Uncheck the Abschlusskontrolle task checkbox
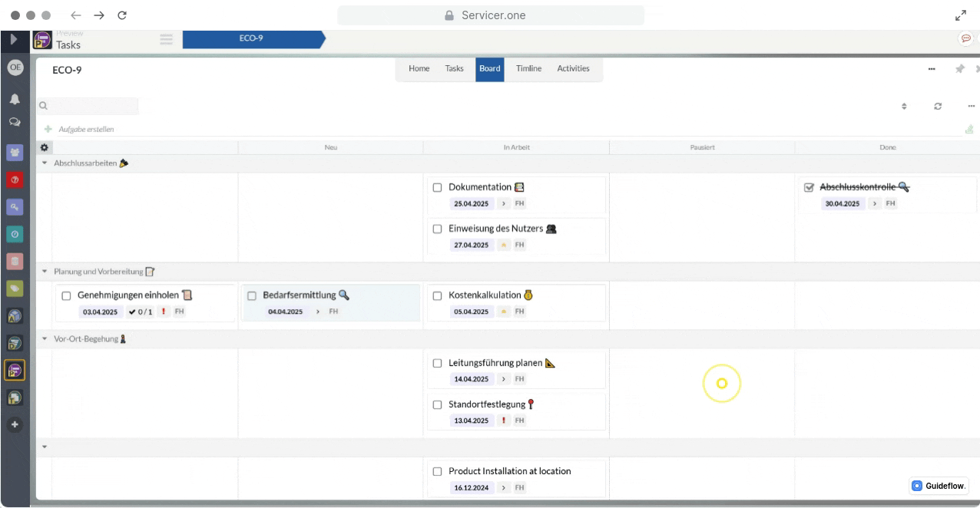Viewport: 980px width, 508px height. [809, 187]
